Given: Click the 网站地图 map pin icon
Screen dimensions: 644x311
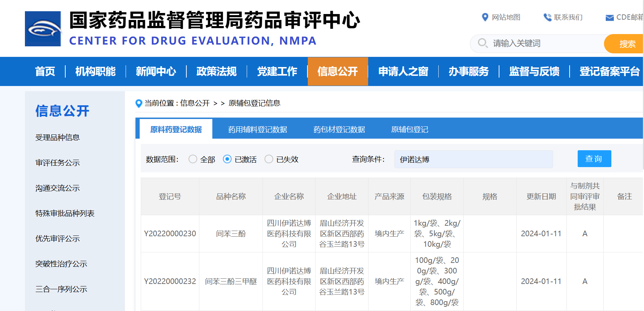Looking at the screenshot, I should click(x=485, y=17).
